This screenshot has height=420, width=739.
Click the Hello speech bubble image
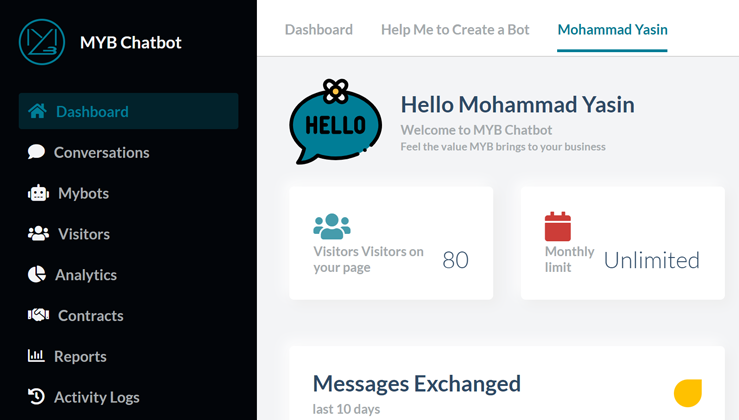[x=335, y=122]
